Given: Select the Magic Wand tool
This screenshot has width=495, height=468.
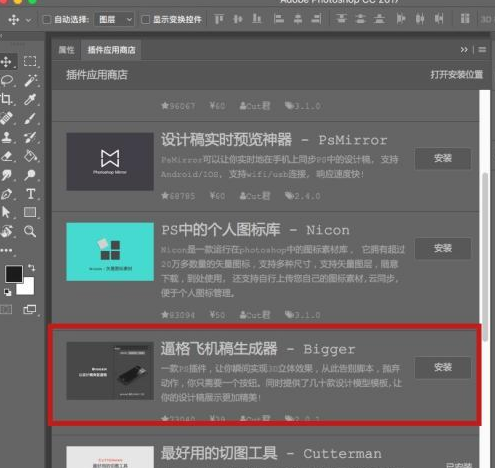Looking at the screenshot, I should [x=30, y=80].
